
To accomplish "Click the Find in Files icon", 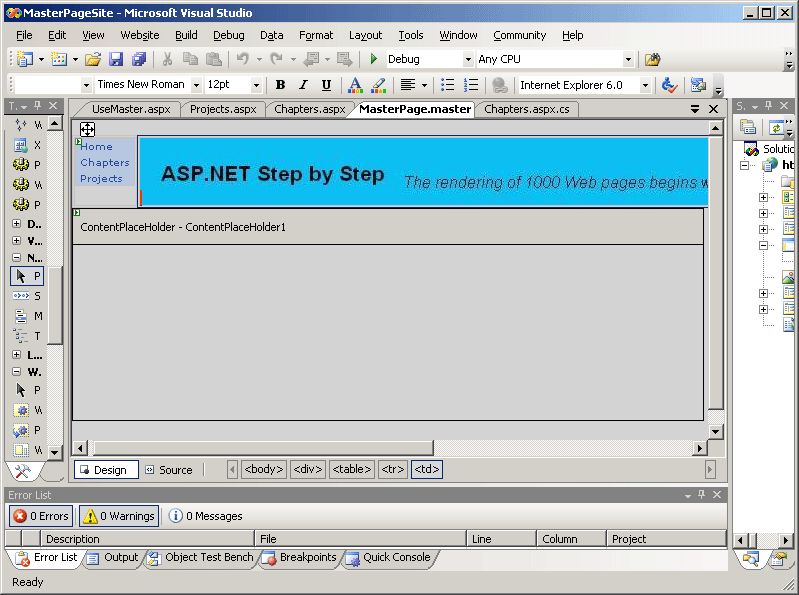I will (x=652, y=60).
